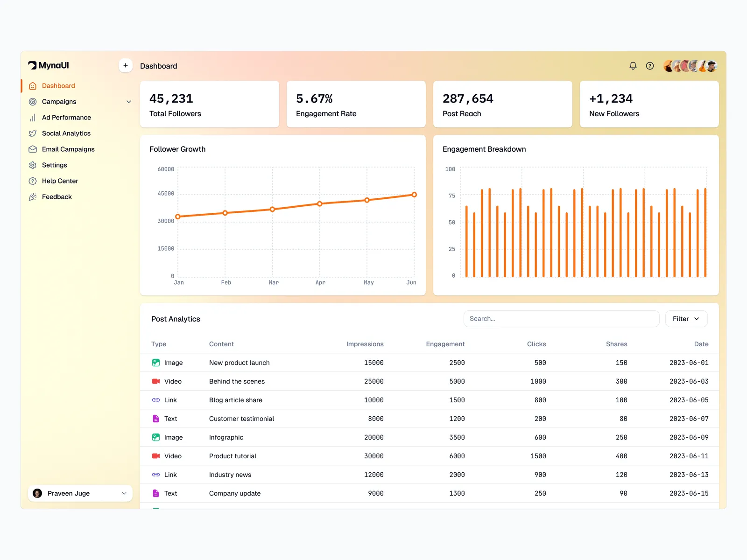Open the help question mark icon
The width and height of the screenshot is (747, 560).
(649, 66)
